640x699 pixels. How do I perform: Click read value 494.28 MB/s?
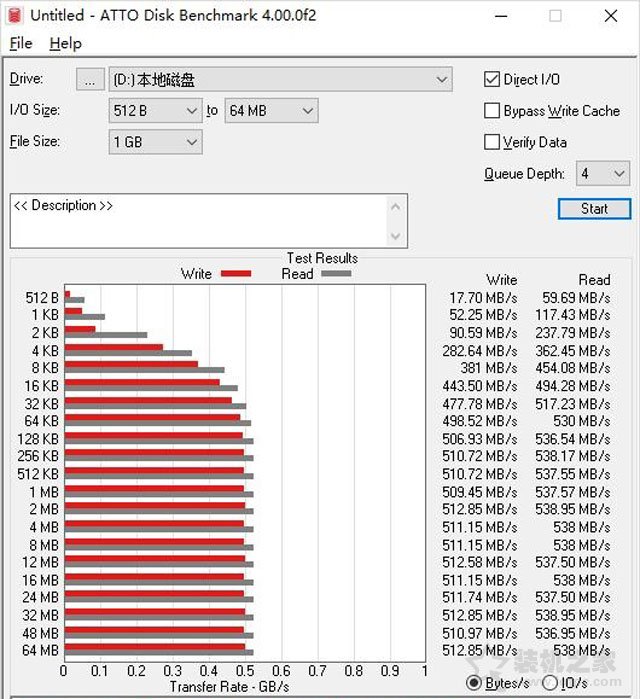[573, 386]
